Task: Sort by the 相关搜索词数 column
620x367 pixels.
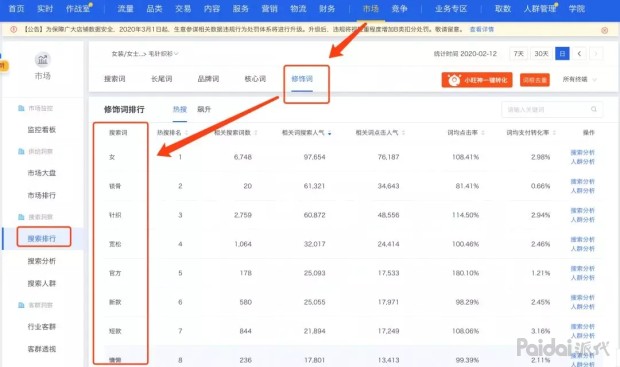Action: pos(236,132)
